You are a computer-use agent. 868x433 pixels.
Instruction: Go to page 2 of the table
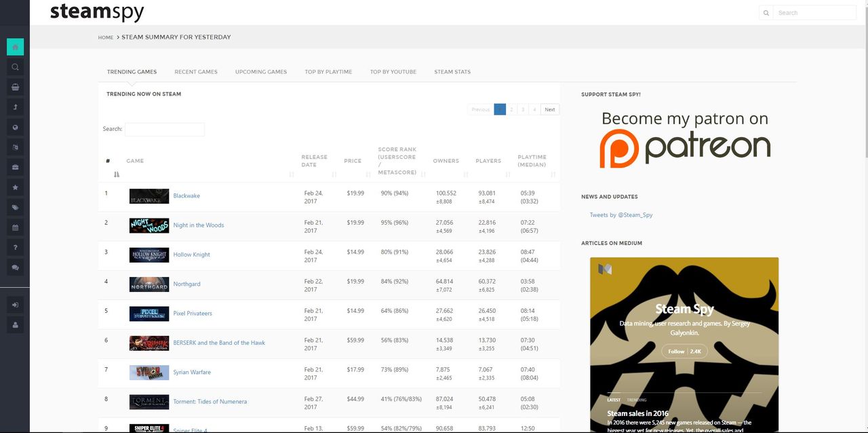[512, 109]
